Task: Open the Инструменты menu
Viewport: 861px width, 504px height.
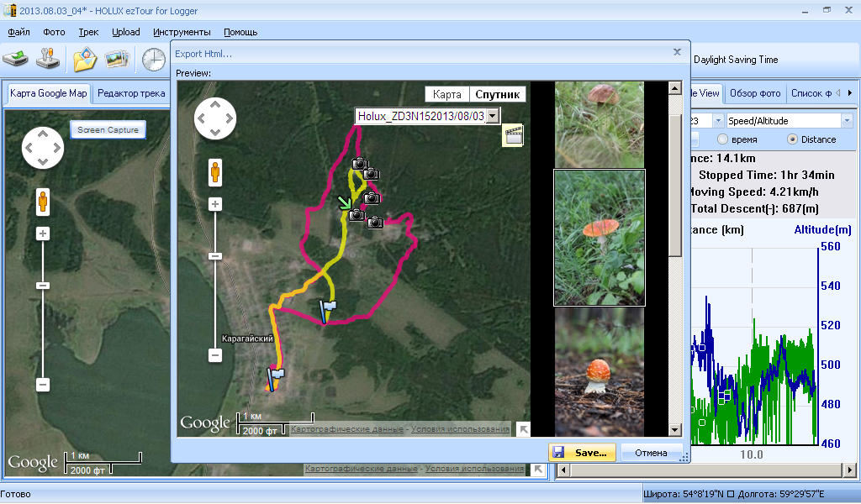Action: 182,32
